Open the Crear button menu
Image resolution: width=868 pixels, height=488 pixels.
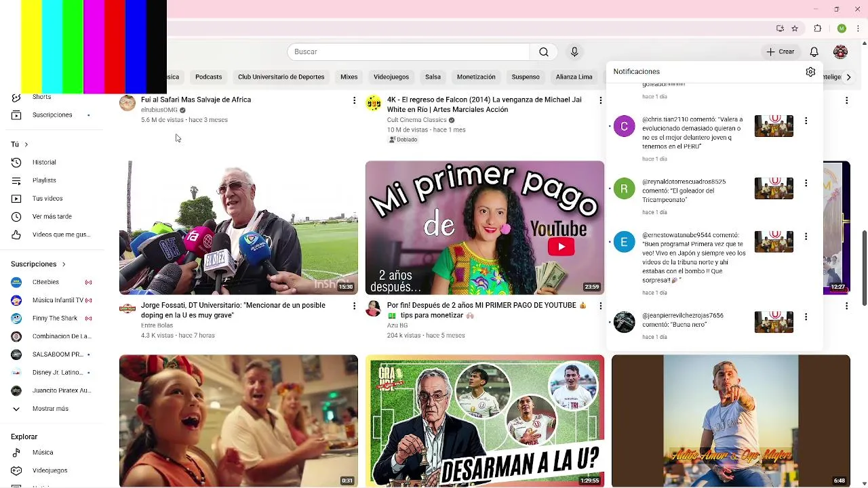coord(781,52)
